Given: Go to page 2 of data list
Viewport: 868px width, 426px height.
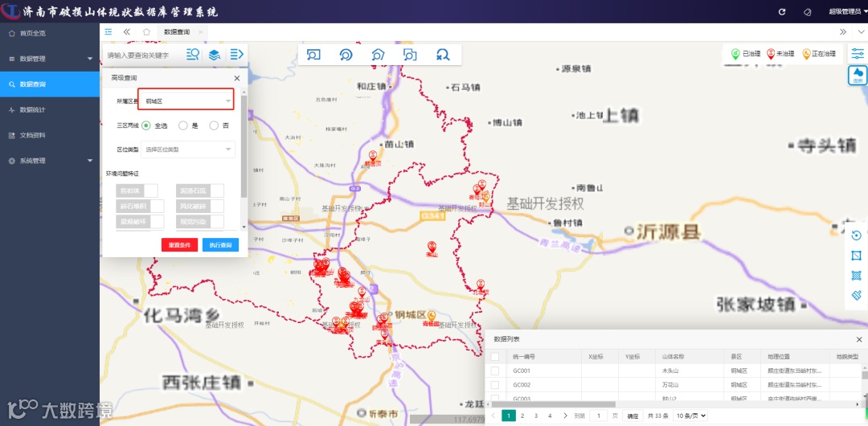Looking at the screenshot, I should click(522, 416).
